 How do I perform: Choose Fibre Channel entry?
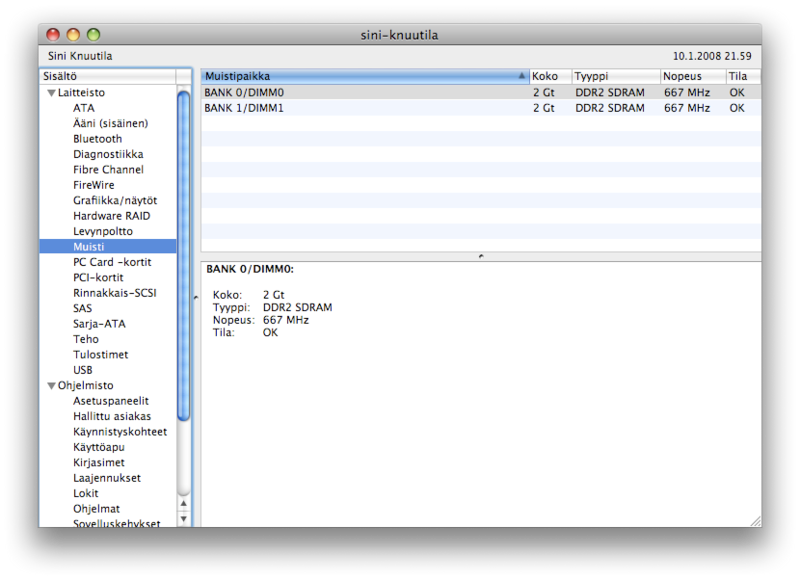coord(108,169)
